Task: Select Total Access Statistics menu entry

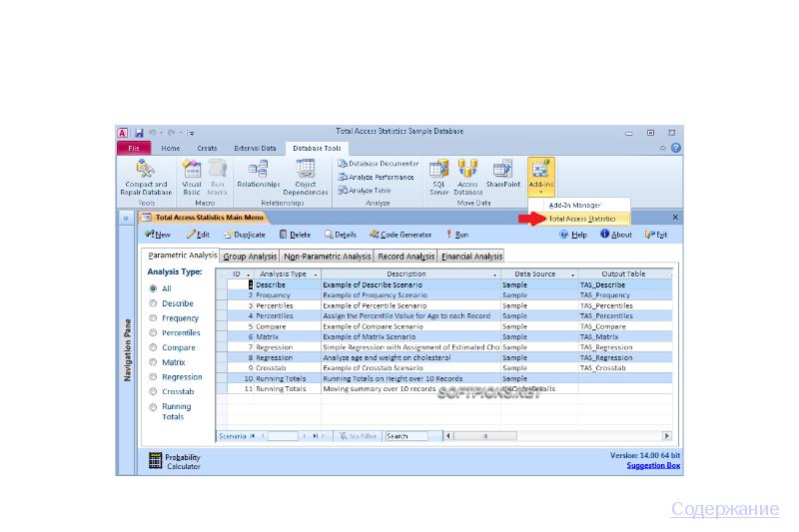Action: tap(582, 218)
